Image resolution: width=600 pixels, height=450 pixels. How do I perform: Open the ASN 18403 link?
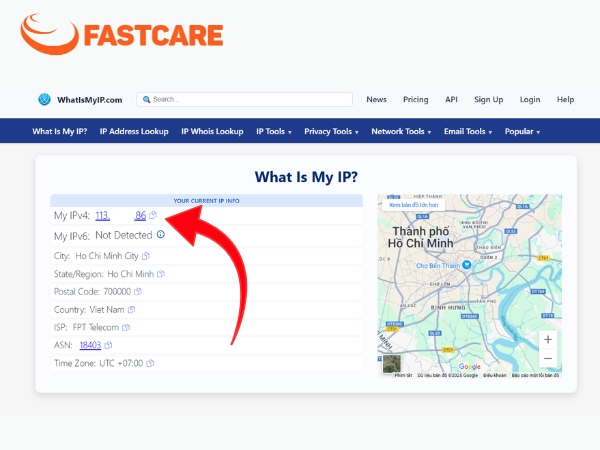coord(90,345)
